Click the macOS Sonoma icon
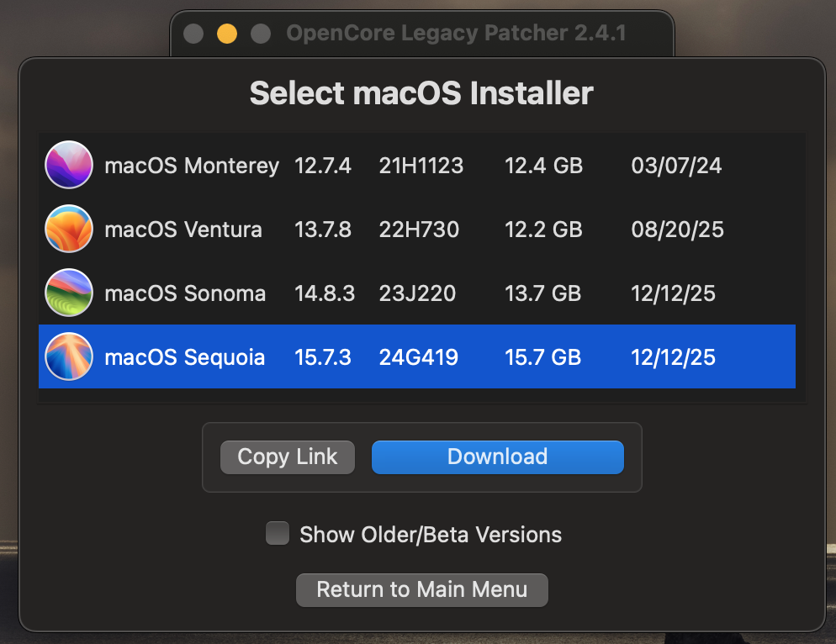The height and width of the screenshot is (644, 836). (69, 293)
